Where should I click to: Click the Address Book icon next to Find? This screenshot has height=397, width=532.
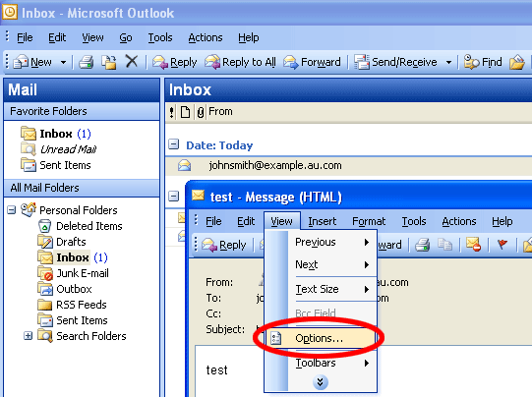click(516, 62)
